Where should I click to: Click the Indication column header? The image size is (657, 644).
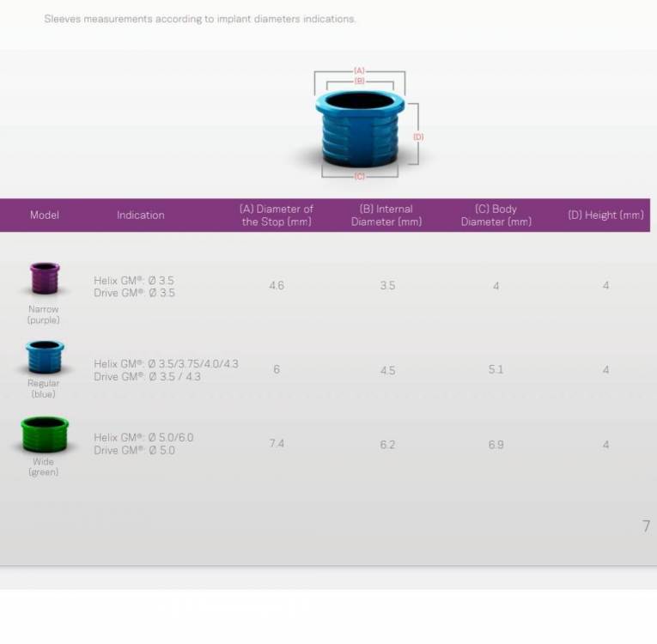click(141, 215)
